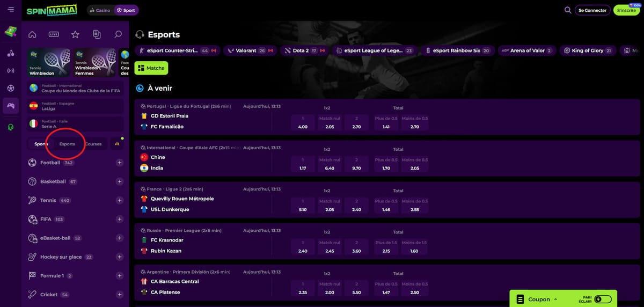Click the SpinMama logo
This screenshot has height=307, width=644.
tap(52, 10)
